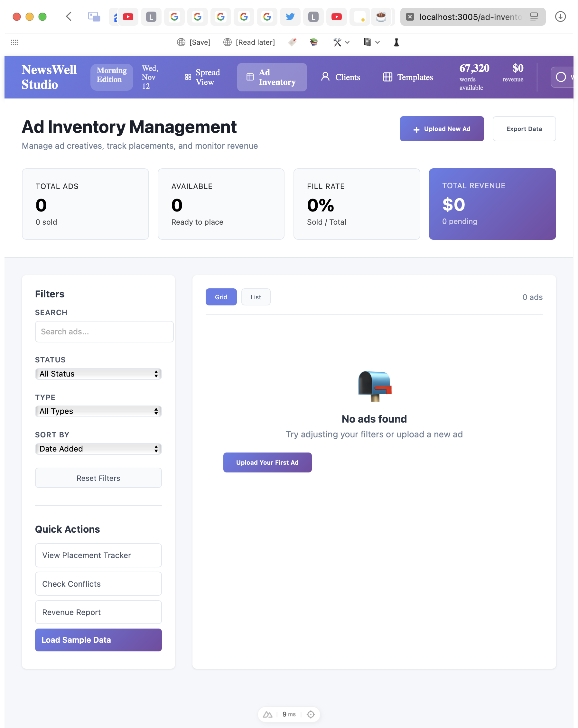Click the Clients person icon
The image size is (578, 728).
click(x=325, y=77)
